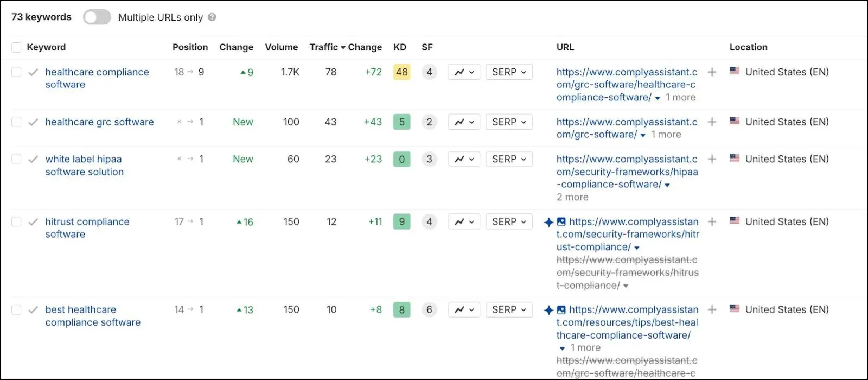Select checkbox for healthcare grc software row

[16, 122]
